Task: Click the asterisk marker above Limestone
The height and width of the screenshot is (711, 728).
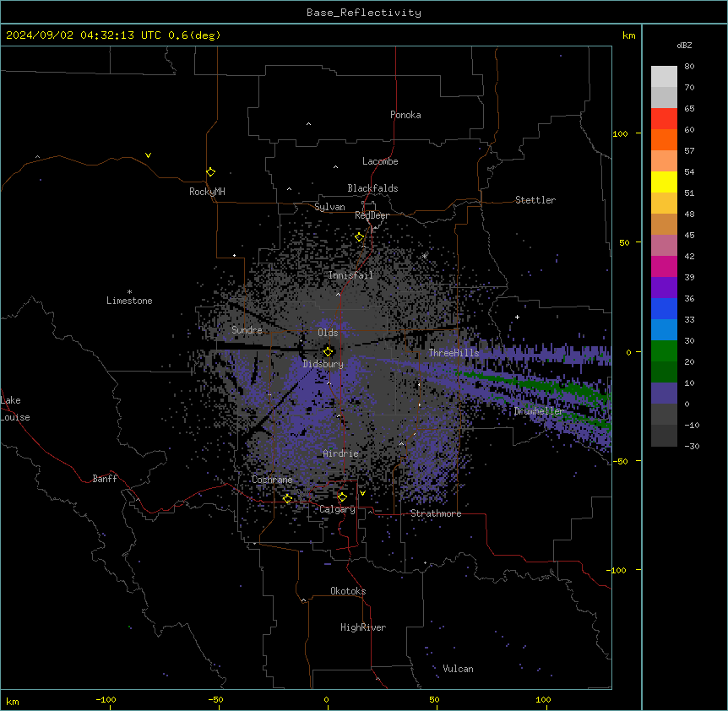Action: tap(129, 291)
